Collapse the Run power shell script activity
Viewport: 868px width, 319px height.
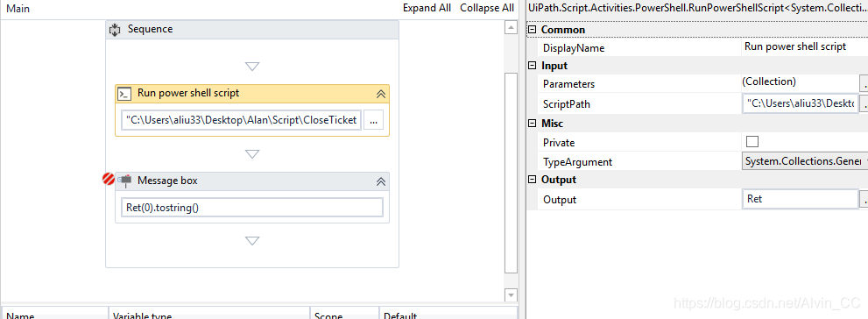pos(381,94)
